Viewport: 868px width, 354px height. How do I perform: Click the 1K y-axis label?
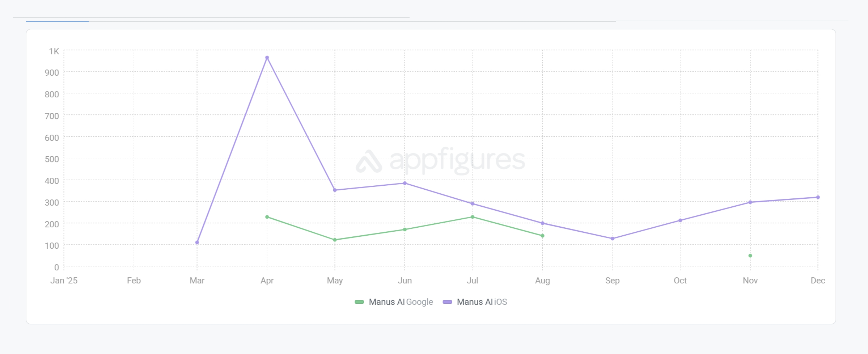coord(54,51)
